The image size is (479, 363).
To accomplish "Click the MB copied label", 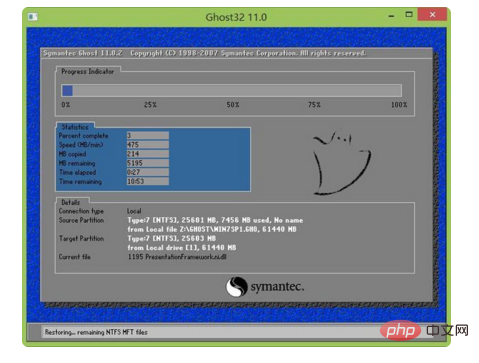I will coord(72,154).
